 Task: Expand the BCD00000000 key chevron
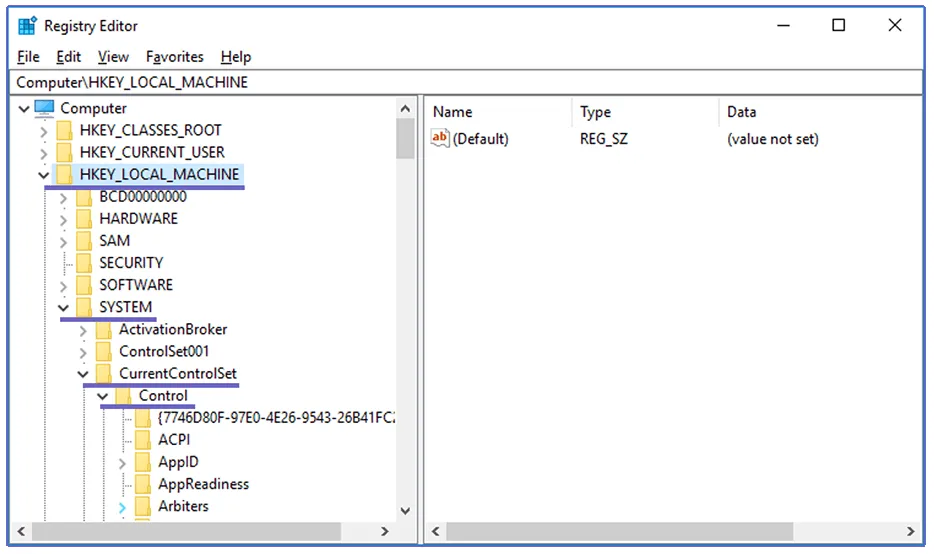coord(63,198)
